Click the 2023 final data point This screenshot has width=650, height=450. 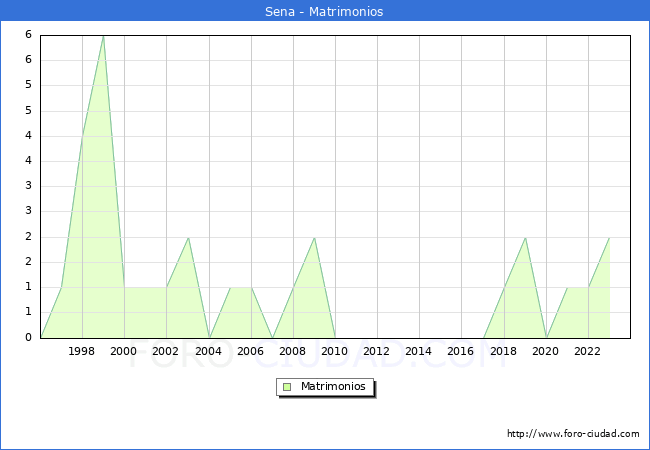pos(609,237)
